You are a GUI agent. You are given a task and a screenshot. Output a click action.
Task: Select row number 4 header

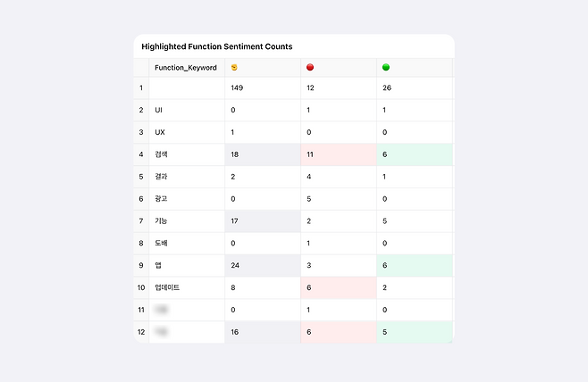[x=141, y=154]
